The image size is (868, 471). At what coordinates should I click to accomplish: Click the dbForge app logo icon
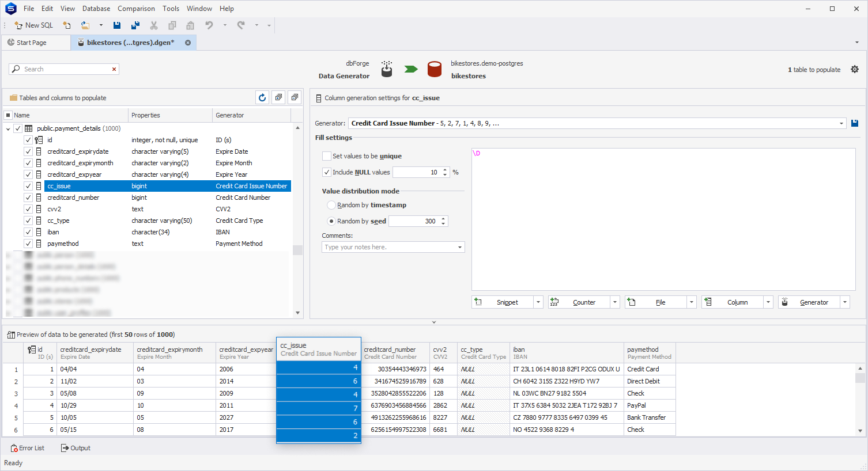click(10, 9)
